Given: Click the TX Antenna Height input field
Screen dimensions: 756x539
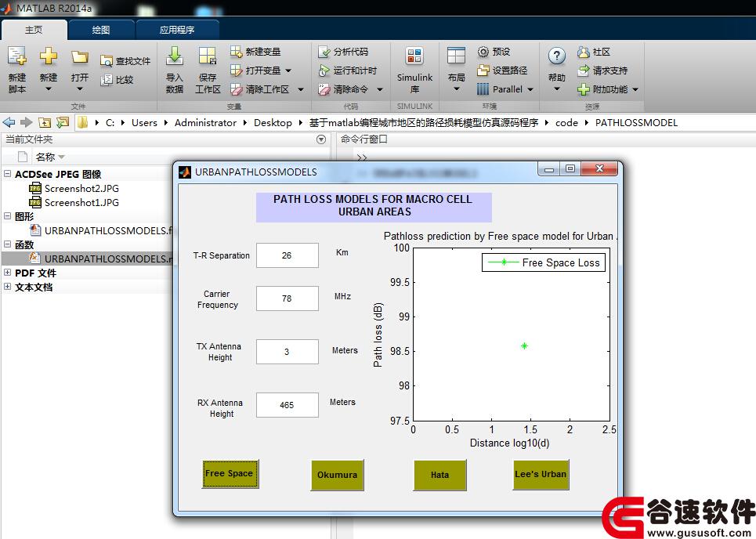Looking at the screenshot, I should tap(288, 352).
